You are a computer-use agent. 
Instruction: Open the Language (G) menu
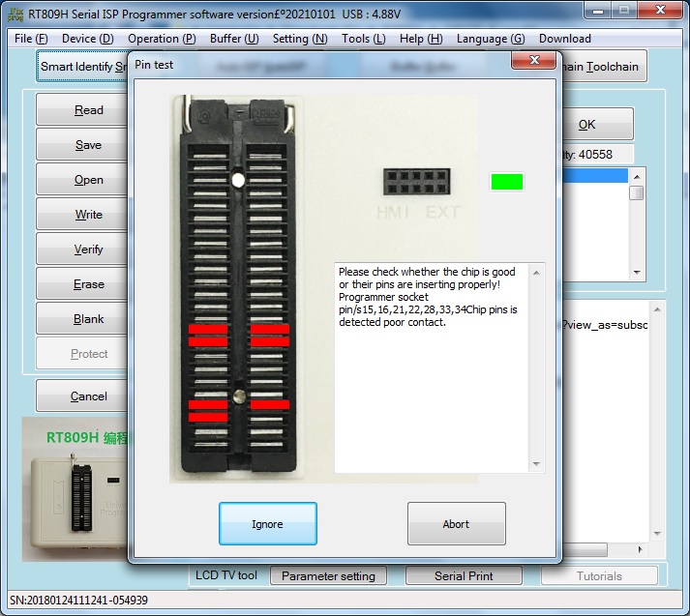pos(491,39)
